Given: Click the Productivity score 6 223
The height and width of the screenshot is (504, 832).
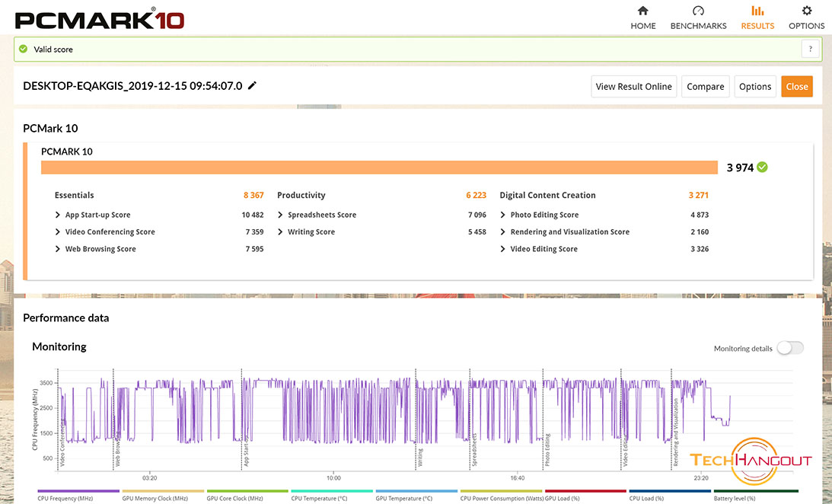Looking at the screenshot, I should [x=476, y=195].
